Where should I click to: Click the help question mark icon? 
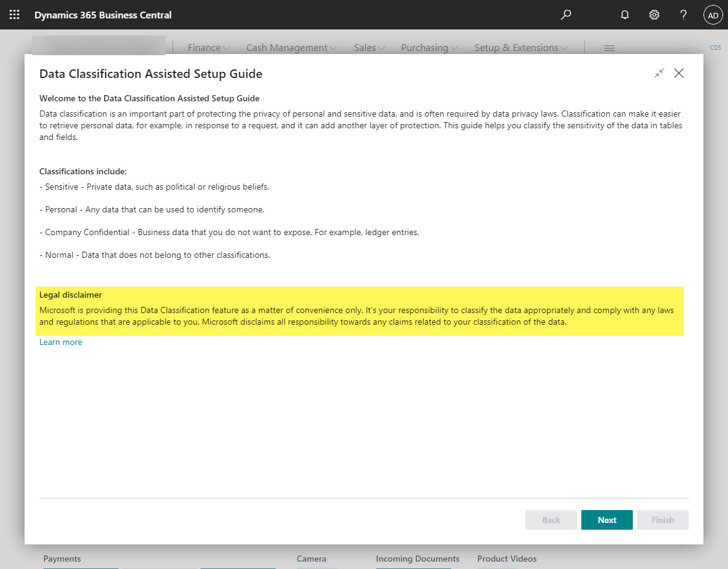pyautogui.click(x=683, y=15)
